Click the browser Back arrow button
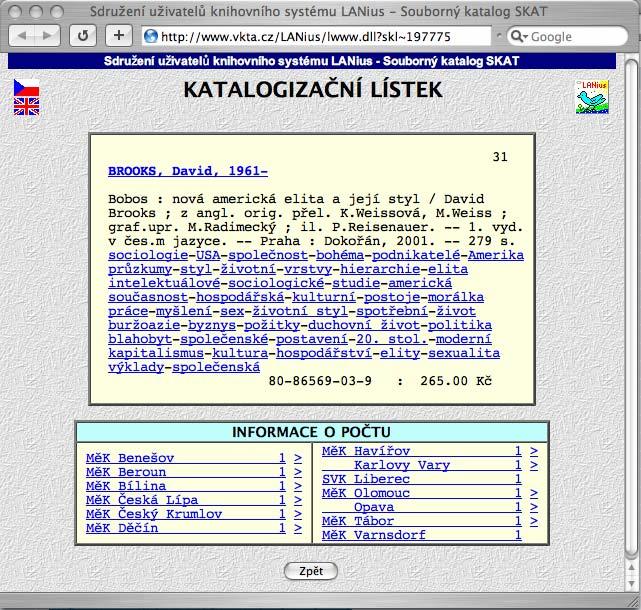 (x=22, y=36)
